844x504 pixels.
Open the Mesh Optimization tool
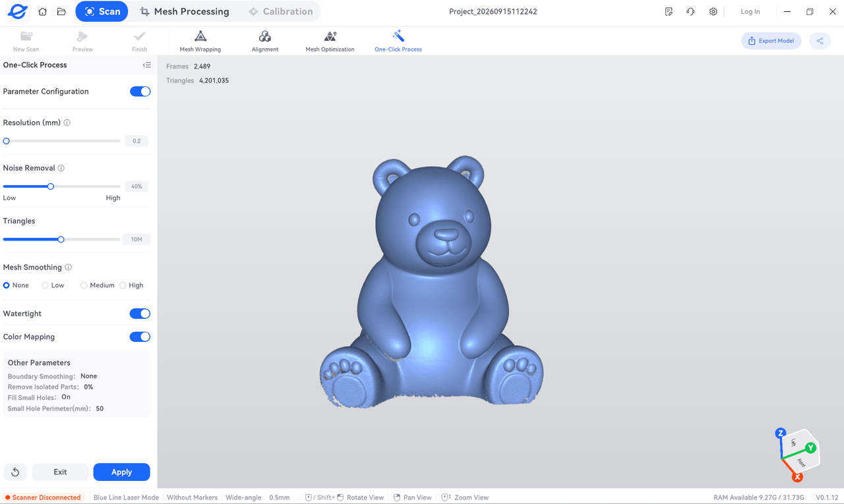pyautogui.click(x=330, y=41)
